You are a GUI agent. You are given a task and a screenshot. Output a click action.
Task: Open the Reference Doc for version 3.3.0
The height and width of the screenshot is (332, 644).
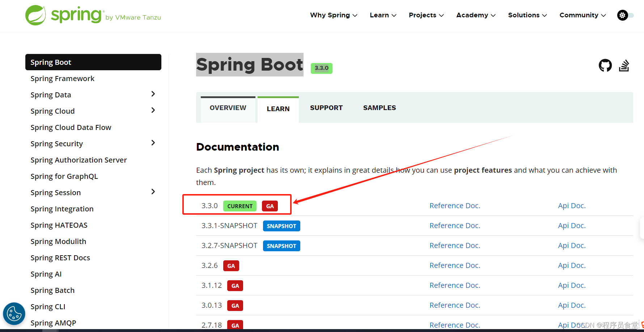(454, 205)
